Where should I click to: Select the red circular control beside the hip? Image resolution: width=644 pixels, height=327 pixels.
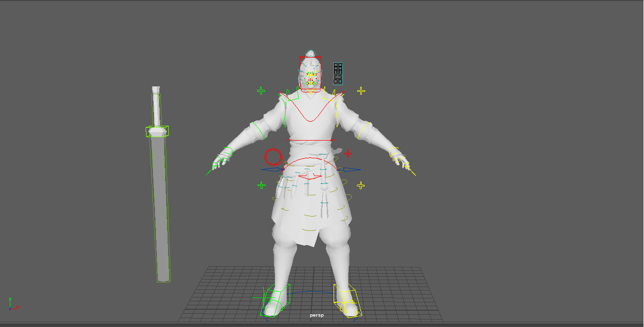[273, 157]
